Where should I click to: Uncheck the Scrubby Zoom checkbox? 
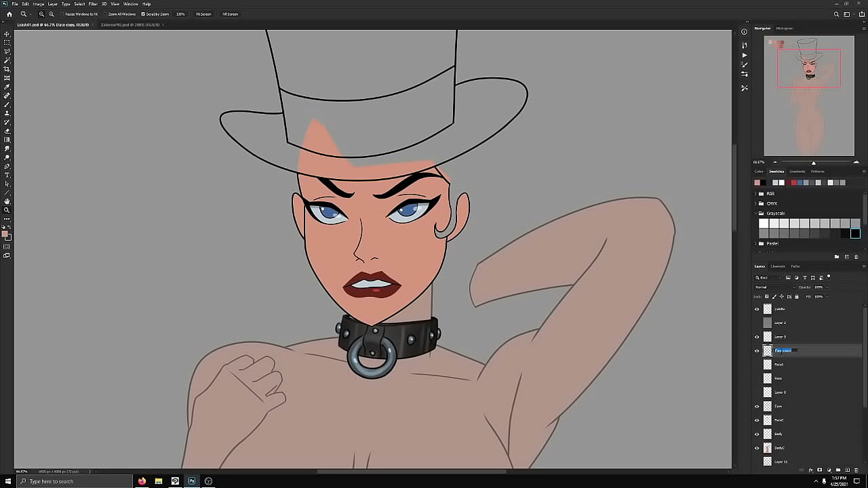tap(143, 14)
